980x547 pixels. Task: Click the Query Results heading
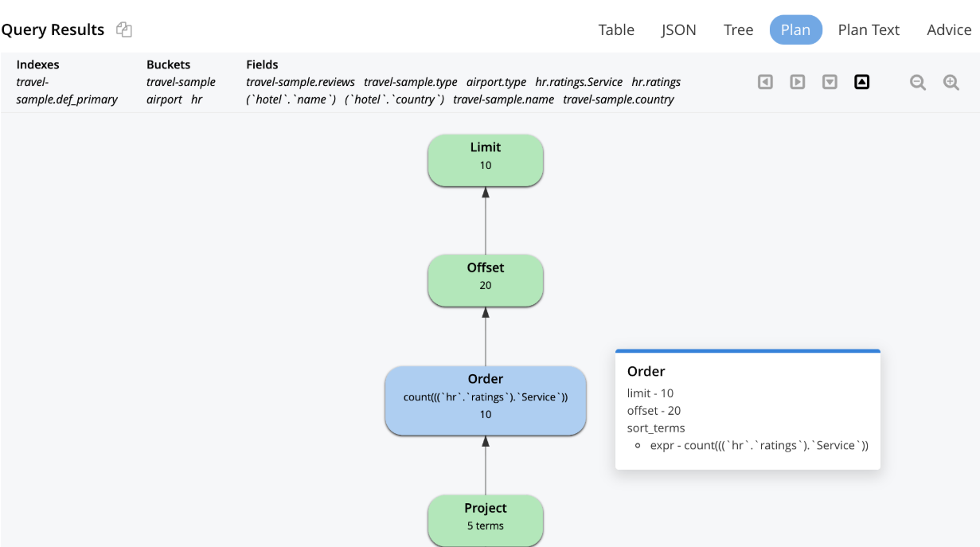(53, 30)
